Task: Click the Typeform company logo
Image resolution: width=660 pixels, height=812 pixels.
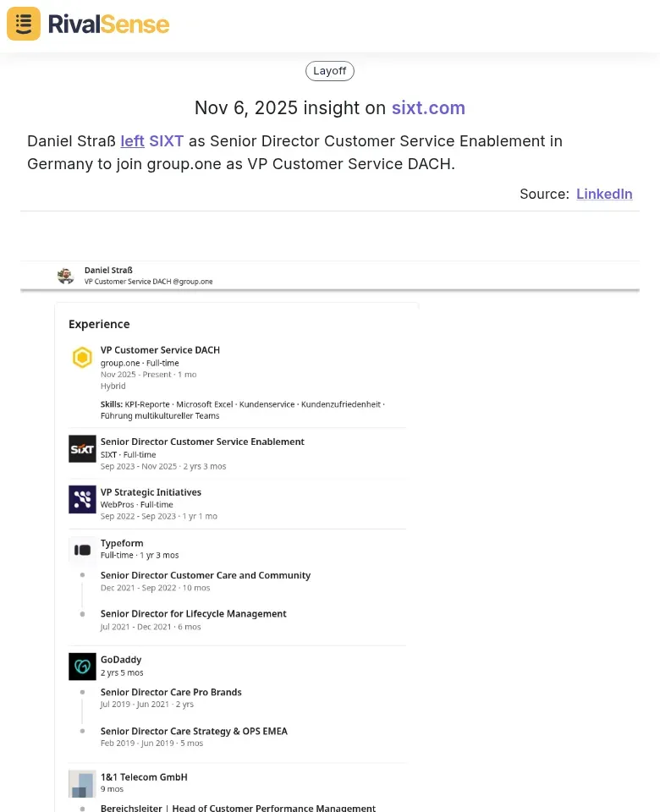Action: 82,550
